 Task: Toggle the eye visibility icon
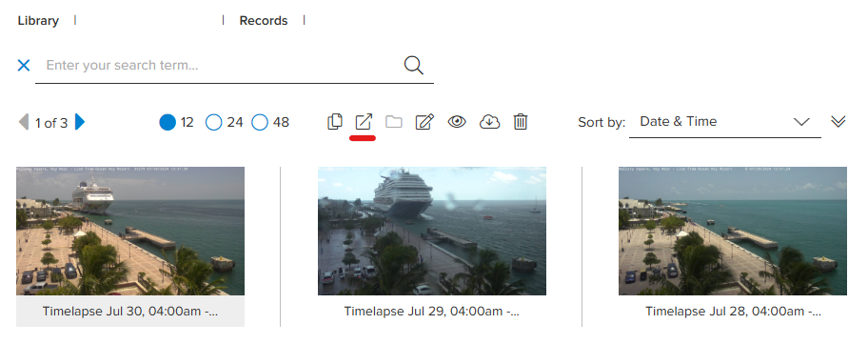[457, 121]
